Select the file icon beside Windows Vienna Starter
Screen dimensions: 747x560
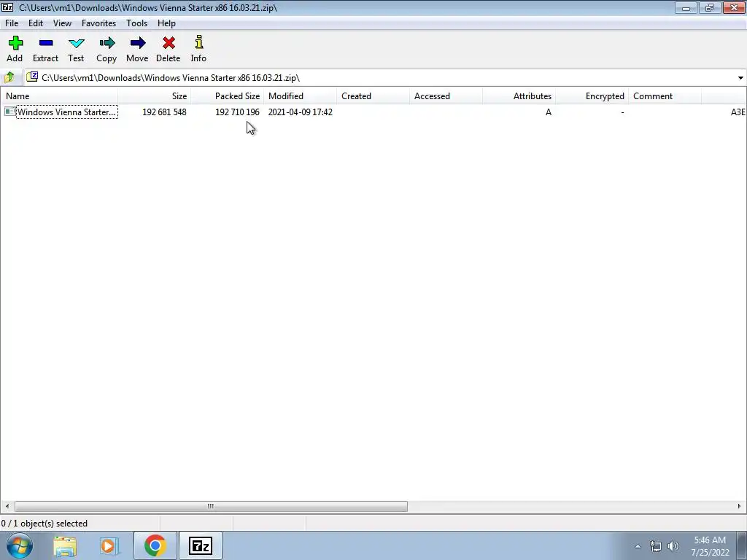[9, 112]
